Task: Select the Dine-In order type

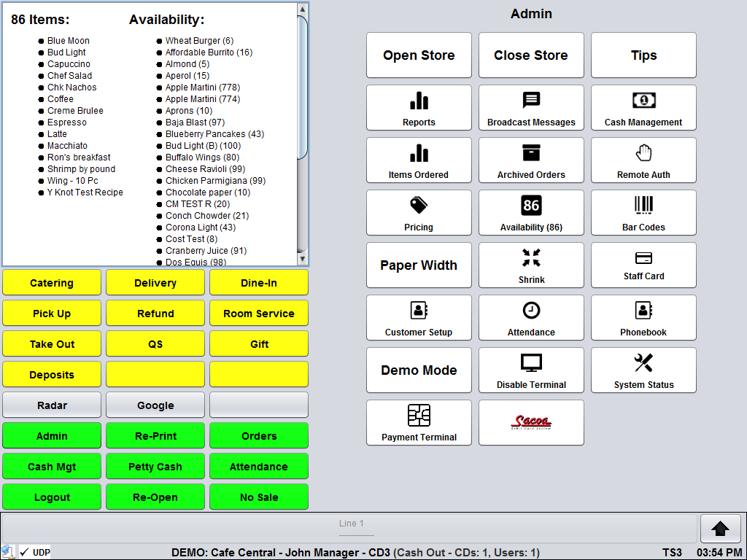Action: click(x=259, y=282)
